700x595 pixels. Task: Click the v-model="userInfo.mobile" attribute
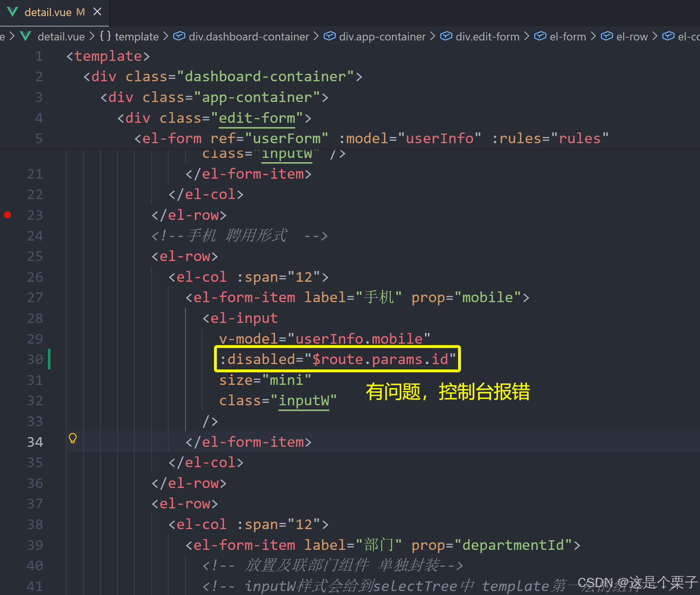point(325,339)
